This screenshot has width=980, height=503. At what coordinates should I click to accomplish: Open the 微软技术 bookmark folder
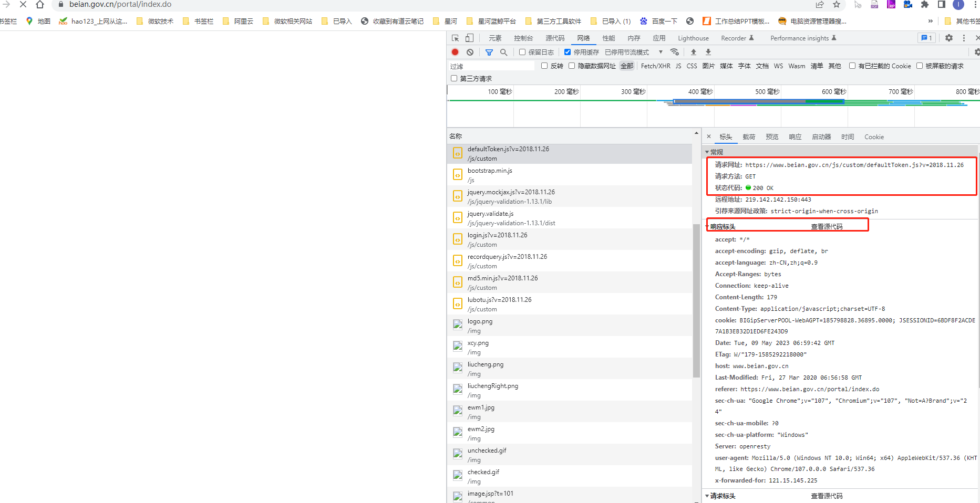tap(155, 21)
